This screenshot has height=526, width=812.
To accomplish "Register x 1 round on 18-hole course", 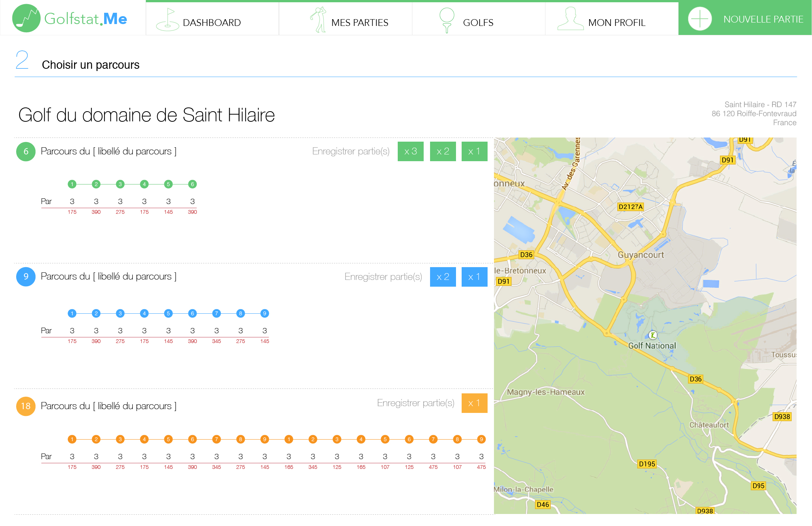I will [x=474, y=403].
